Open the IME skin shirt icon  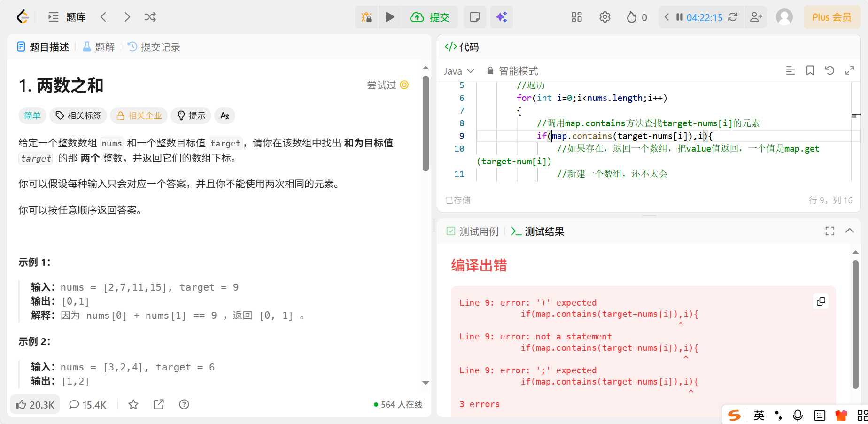tap(841, 415)
